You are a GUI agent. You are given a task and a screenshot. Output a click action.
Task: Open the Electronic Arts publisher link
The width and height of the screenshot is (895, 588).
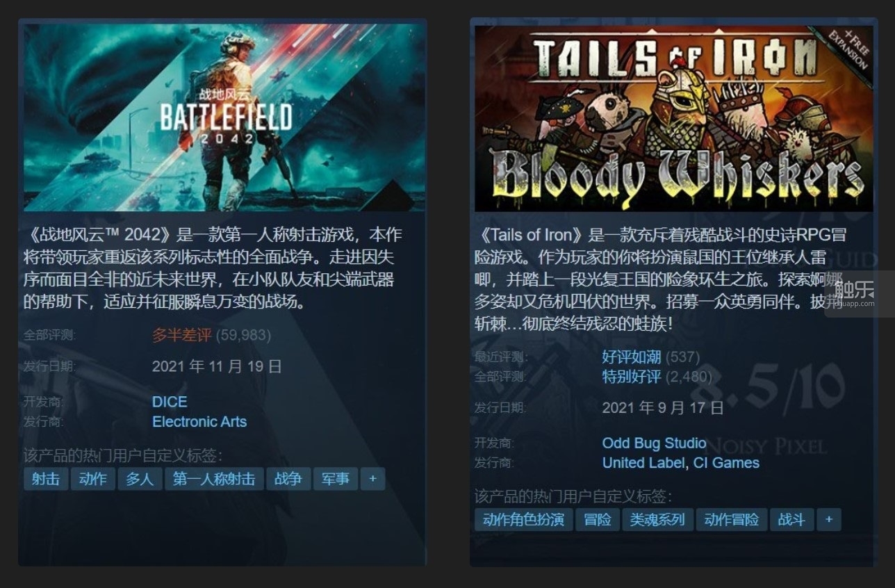[199, 422]
